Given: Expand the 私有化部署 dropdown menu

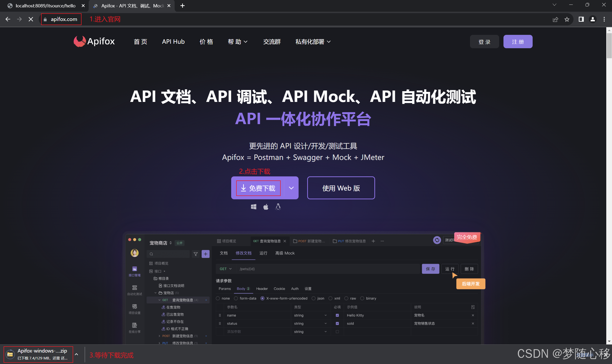Looking at the screenshot, I should (313, 42).
